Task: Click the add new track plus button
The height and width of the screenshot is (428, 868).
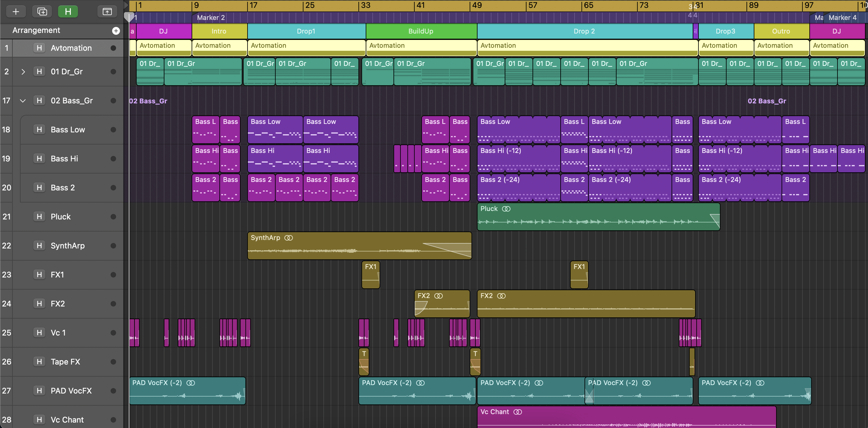Action: coord(15,12)
